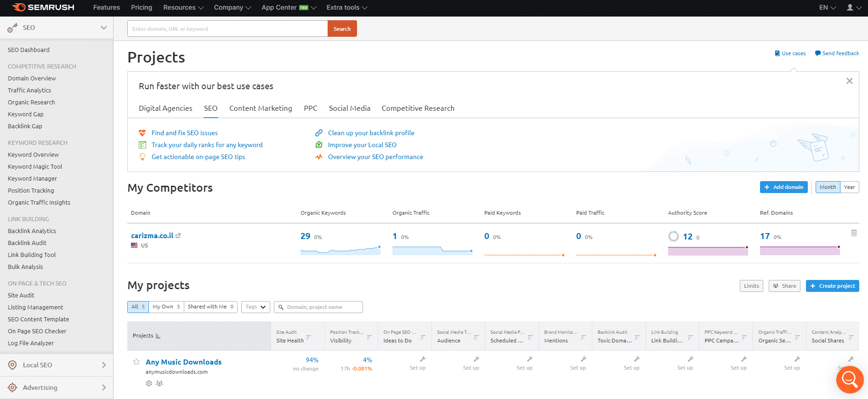Open Track your daily ranks link
This screenshot has width=868, height=399.
click(207, 145)
